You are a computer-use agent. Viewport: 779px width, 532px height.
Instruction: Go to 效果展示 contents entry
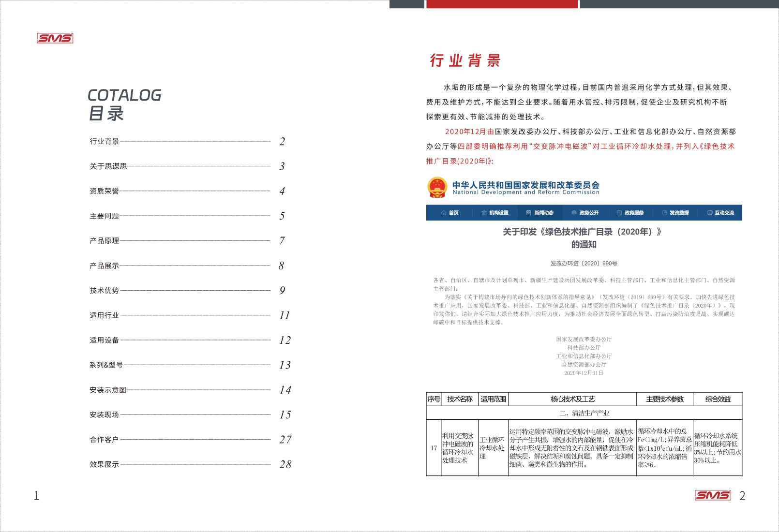(x=105, y=464)
